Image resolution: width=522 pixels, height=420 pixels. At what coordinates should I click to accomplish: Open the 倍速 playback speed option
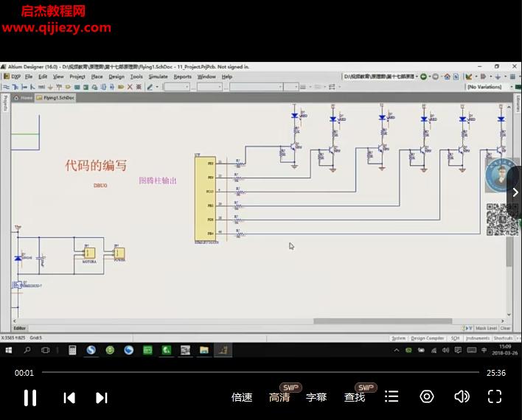click(242, 397)
